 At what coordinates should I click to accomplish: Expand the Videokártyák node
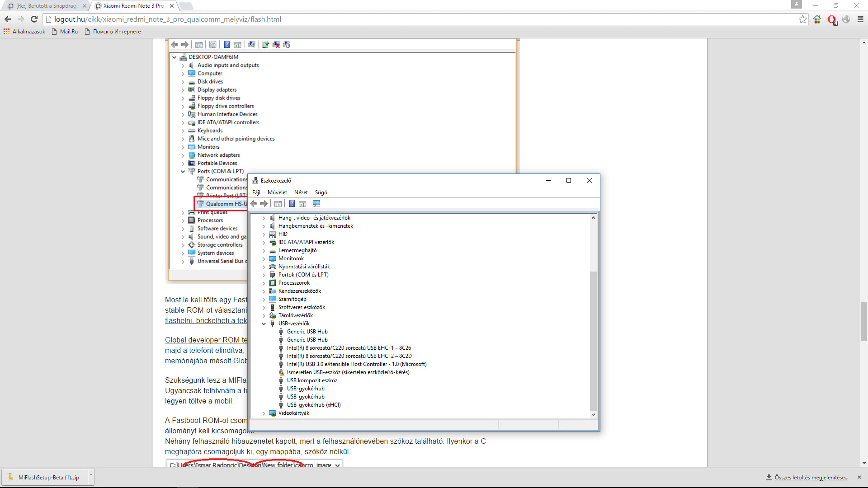click(x=264, y=413)
